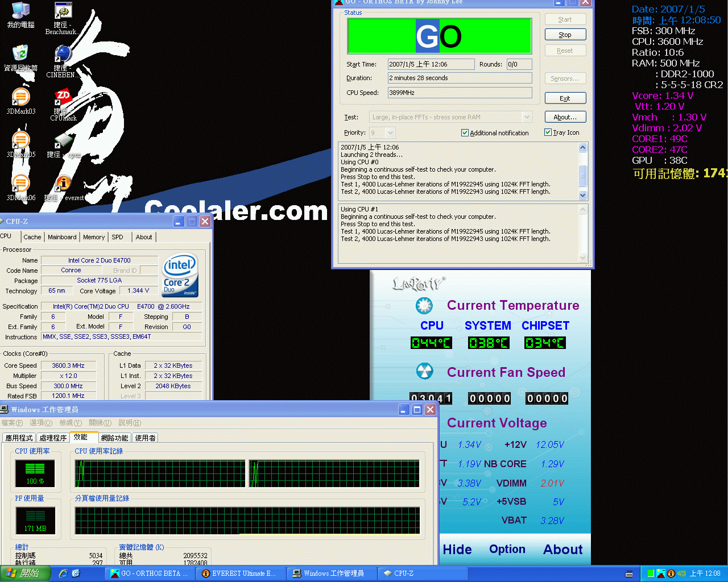Screen dimensions: 728x582
Task: Open 檔案 menu in Task Manager
Action: [x=12, y=423]
